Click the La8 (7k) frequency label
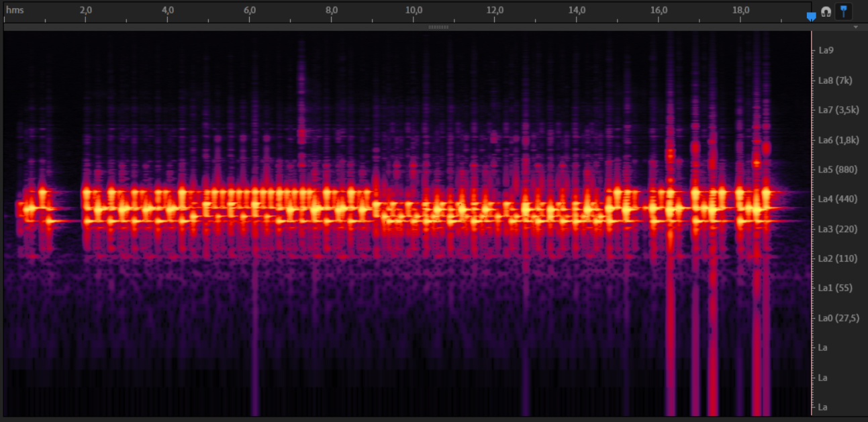Screen dimensions: 868x422 [834, 81]
